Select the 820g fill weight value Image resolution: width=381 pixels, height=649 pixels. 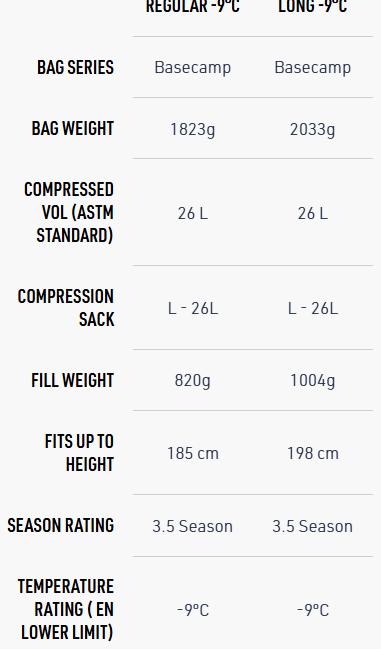pyautogui.click(x=193, y=381)
